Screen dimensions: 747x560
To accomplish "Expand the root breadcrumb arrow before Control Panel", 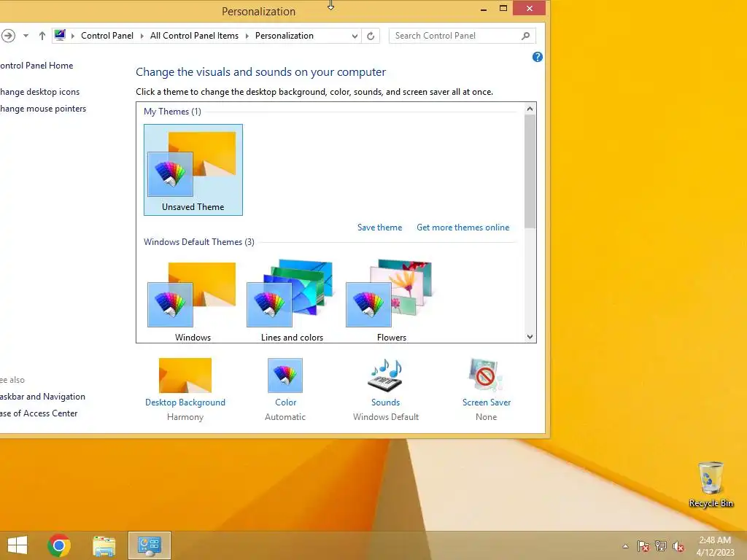I will pyautogui.click(x=73, y=36).
